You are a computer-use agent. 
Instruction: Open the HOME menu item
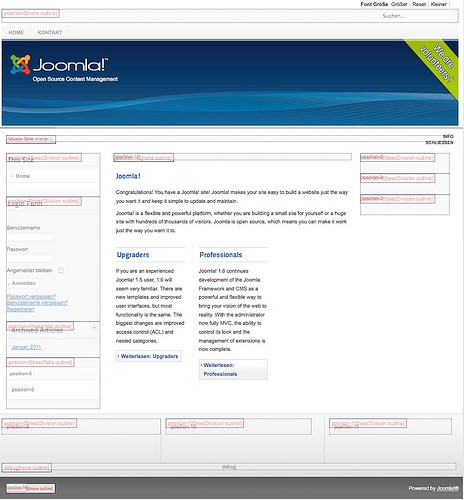coord(16,32)
